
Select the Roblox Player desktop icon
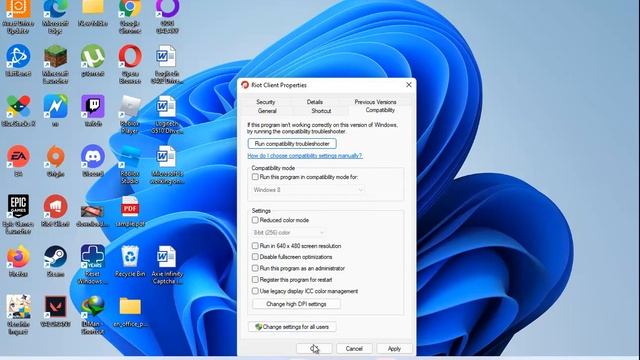pos(130,107)
